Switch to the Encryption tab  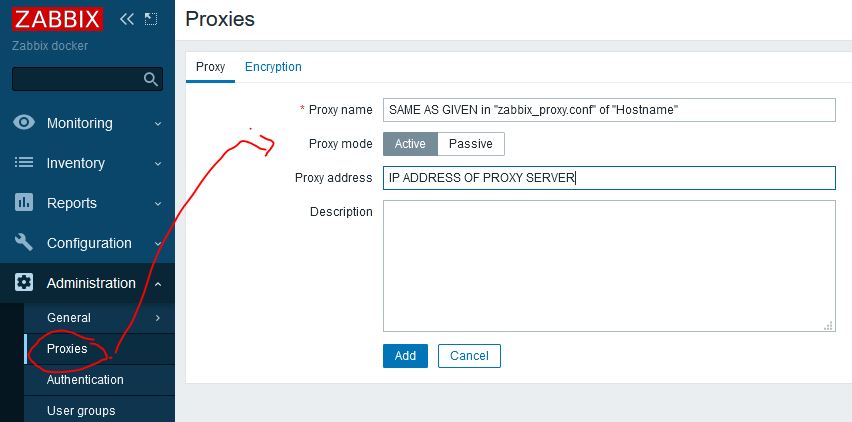coord(273,67)
